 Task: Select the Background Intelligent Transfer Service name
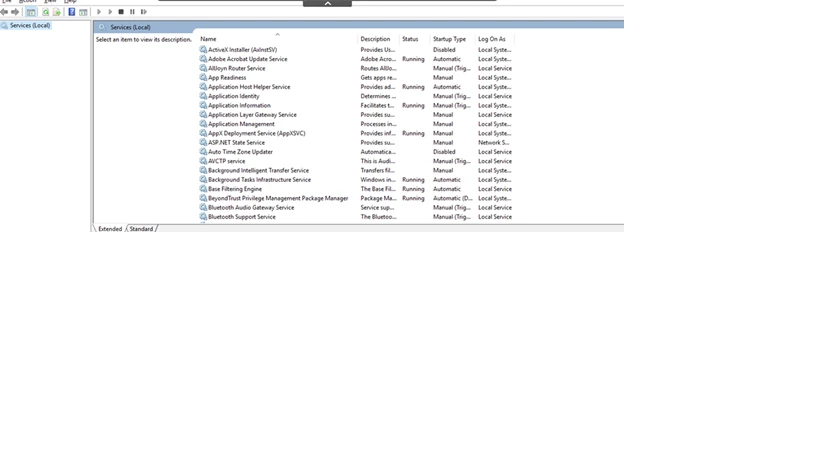tap(259, 170)
